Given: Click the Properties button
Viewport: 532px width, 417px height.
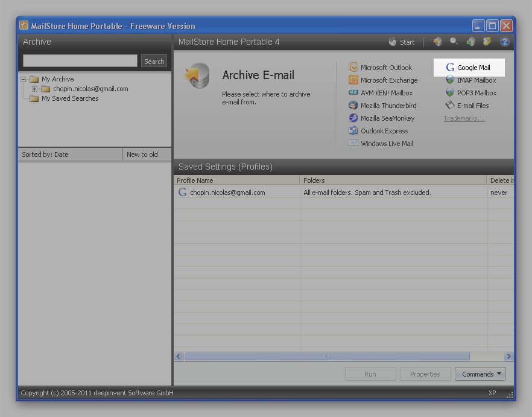Looking at the screenshot, I should 425,374.
